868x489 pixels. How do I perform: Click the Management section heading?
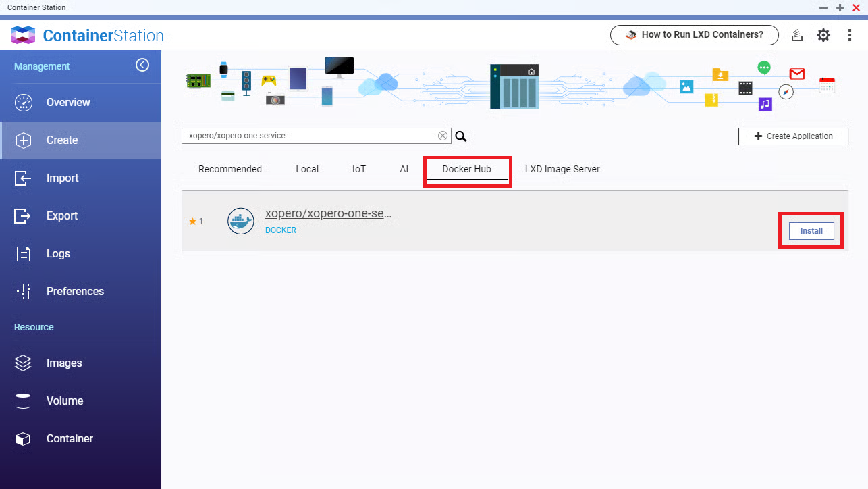(x=42, y=66)
